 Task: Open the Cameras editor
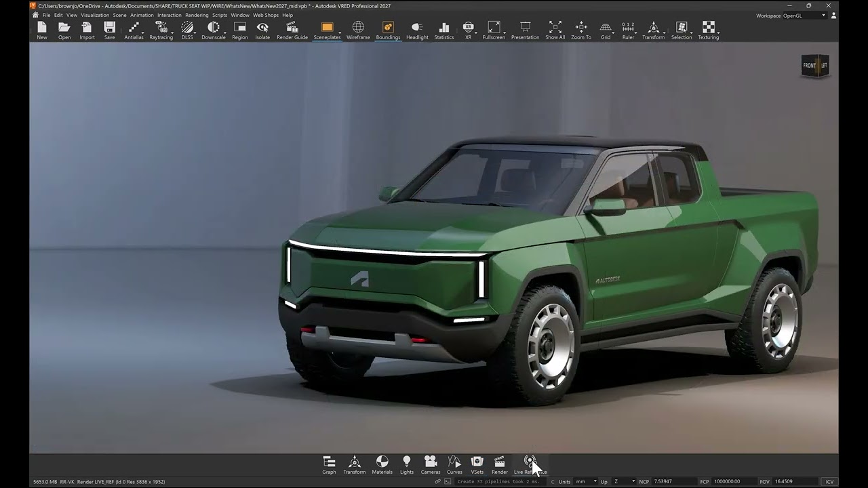[431, 465]
